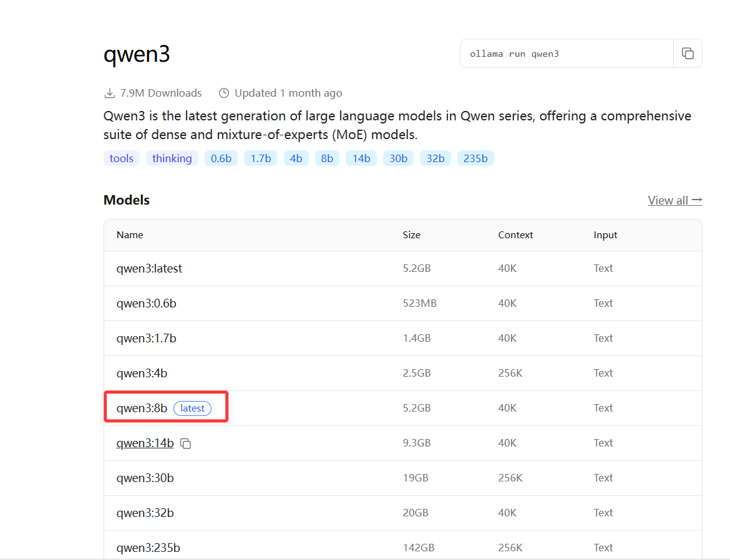Open the qwen3:4b model

(x=142, y=374)
